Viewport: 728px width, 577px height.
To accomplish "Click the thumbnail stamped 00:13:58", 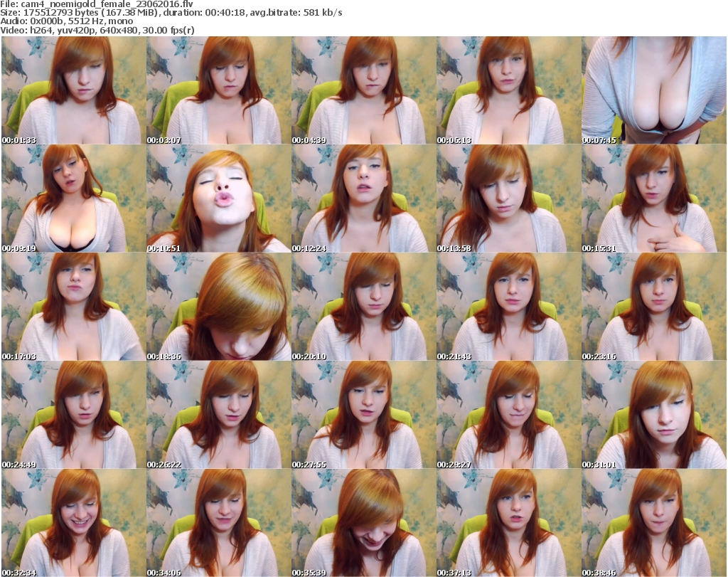I will [509, 198].
